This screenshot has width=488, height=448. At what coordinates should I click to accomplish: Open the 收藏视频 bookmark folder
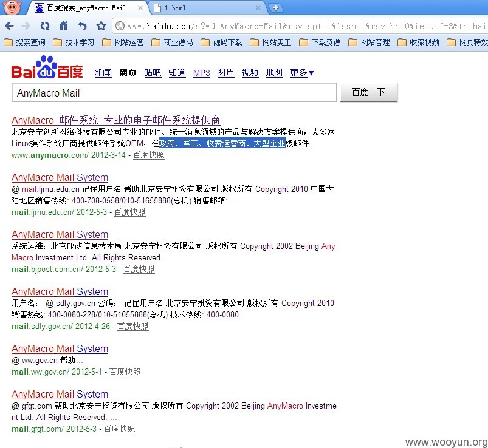[418, 42]
